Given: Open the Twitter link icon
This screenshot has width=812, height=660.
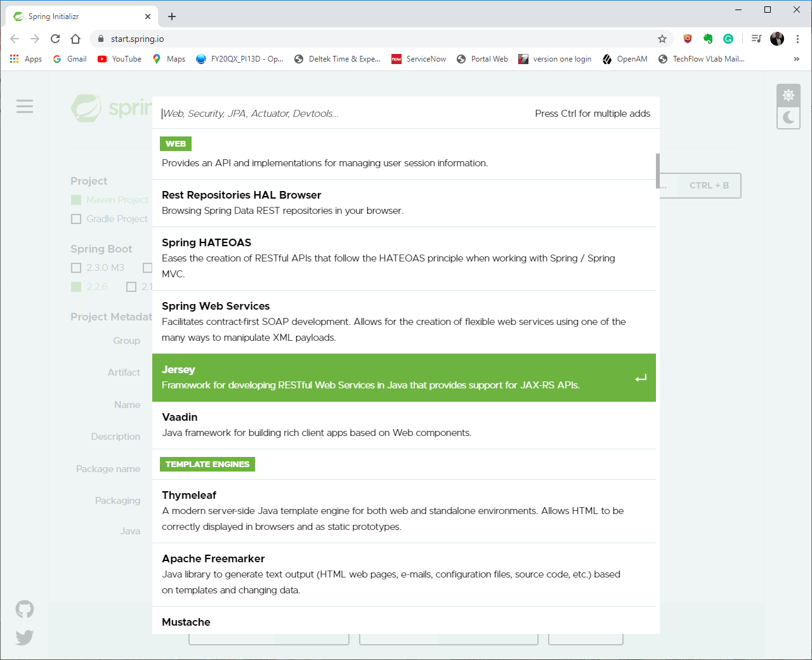Looking at the screenshot, I should click(25, 637).
